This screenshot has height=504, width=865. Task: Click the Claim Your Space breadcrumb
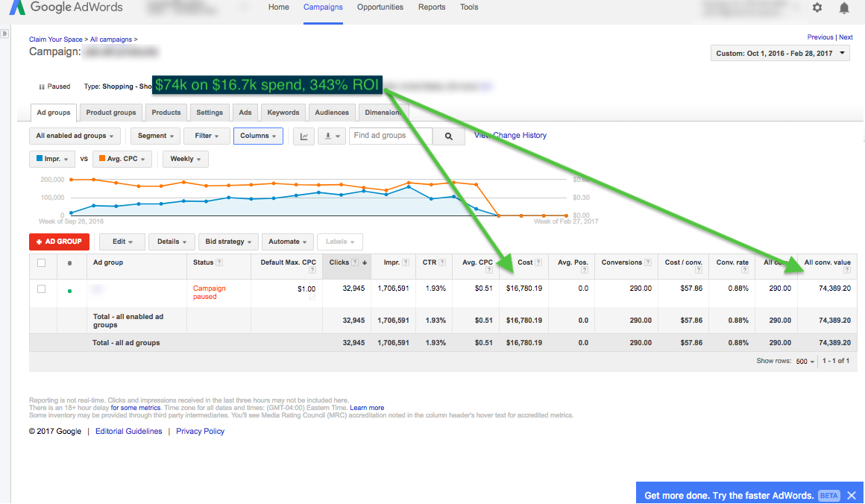click(x=56, y=40)
